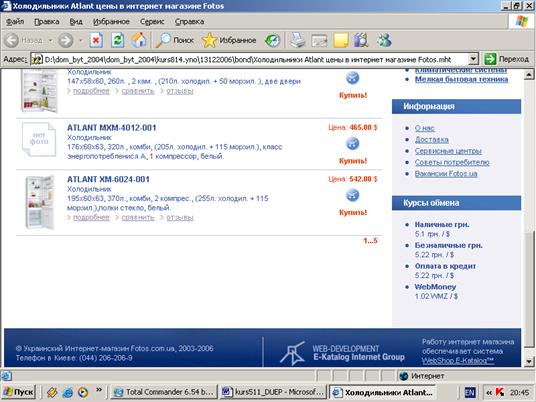Click the page scrollbar down arrow

pyautogui.click(x=529, y=361)
